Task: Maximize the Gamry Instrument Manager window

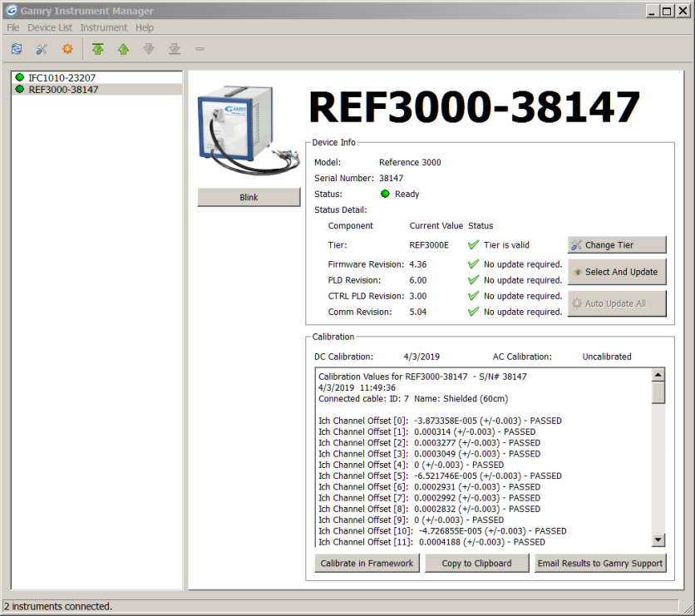Action: (667, 11)
